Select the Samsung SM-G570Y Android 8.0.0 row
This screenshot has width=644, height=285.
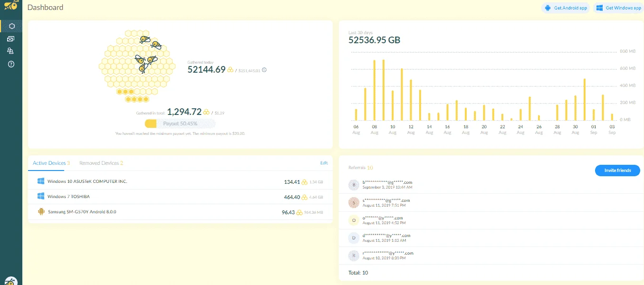[x=180, y=212]
